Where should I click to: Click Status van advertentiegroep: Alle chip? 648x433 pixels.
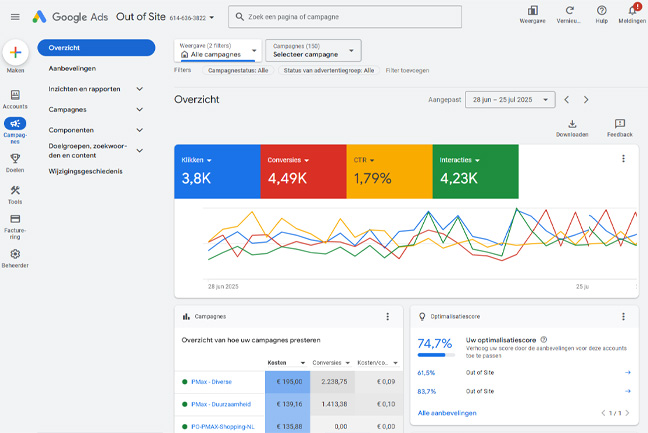coord(329,71)
